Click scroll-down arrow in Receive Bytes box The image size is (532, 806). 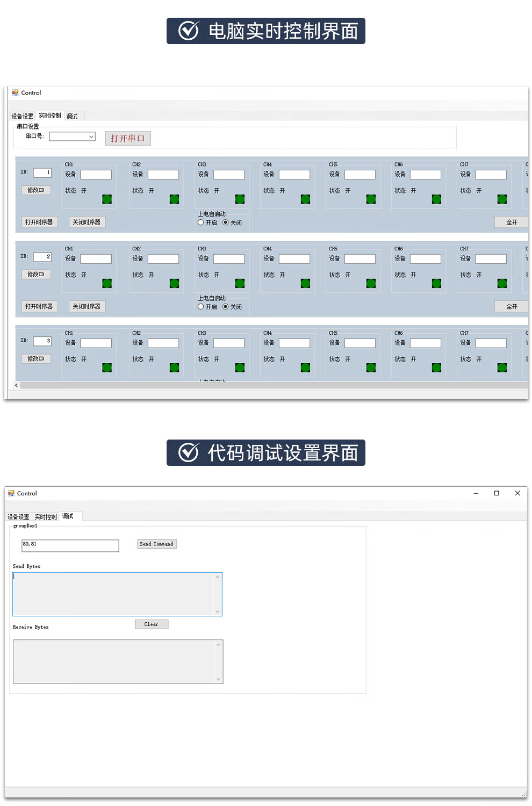[x=218, y=679]
